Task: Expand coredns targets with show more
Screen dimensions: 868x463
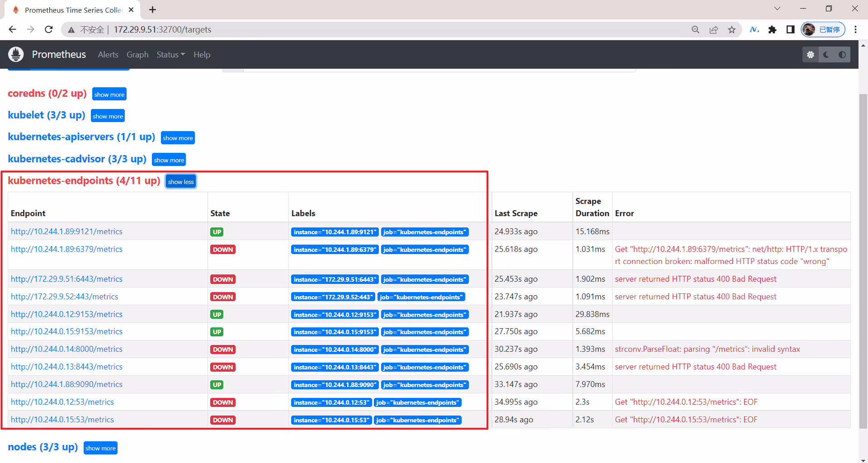Action: [109, 94]
